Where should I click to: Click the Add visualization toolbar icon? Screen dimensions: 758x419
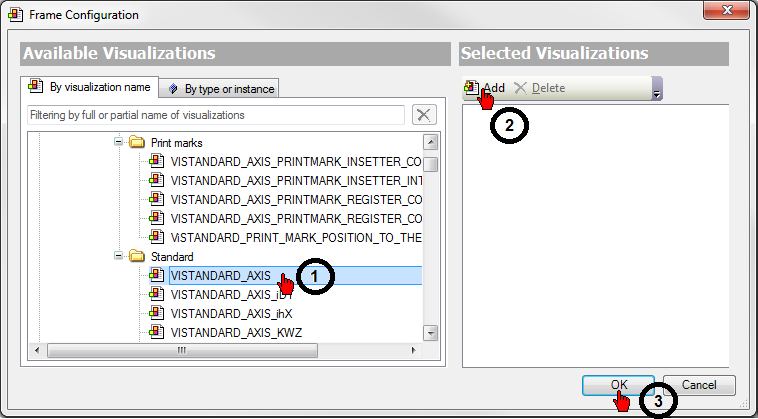[471, 88]
